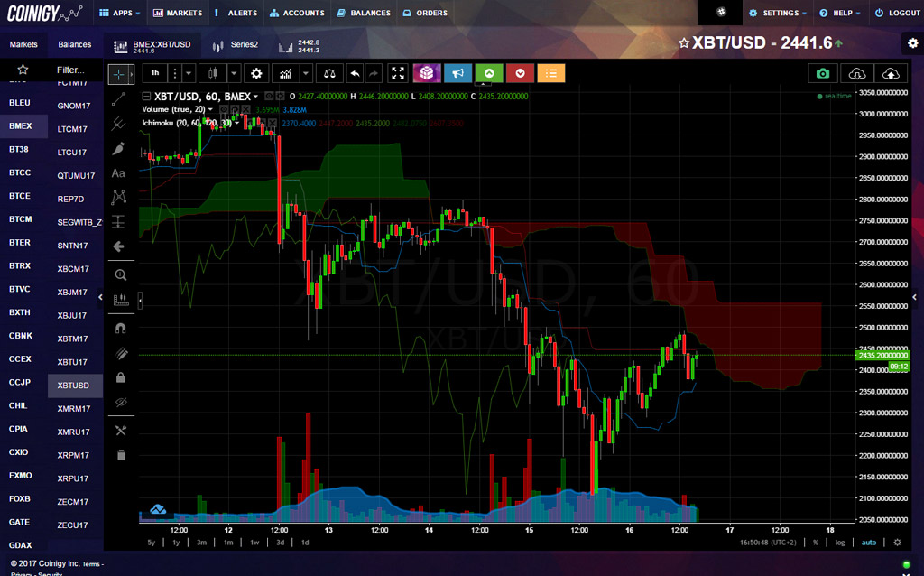The image size is (924, 576).
Task: Open the BALANCES menu
Action: [364, 13]
